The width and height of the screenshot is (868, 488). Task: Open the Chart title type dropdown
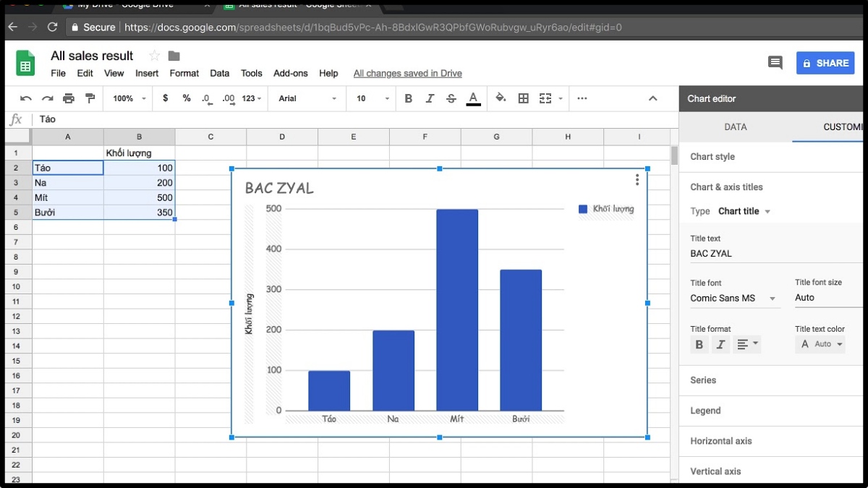tap(744, 211)
